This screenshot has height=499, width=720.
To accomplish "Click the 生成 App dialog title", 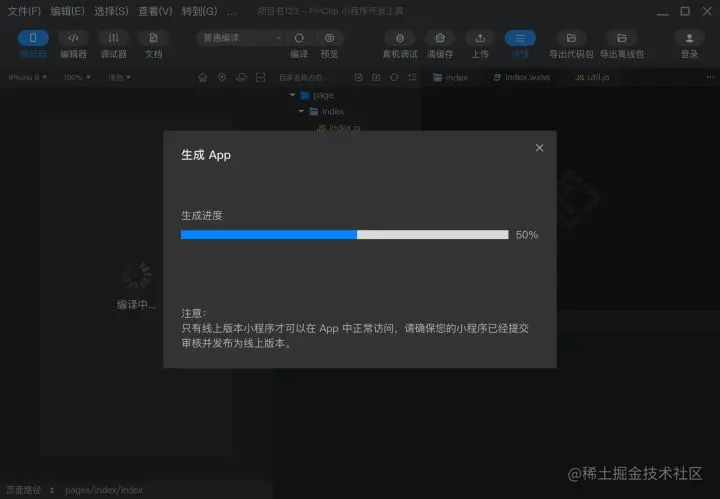I will (206, 155).
